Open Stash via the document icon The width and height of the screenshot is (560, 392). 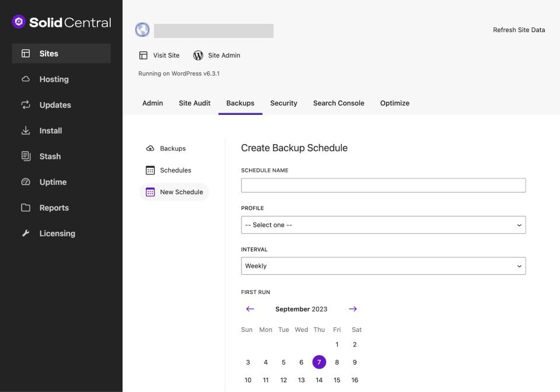(26, 156)
